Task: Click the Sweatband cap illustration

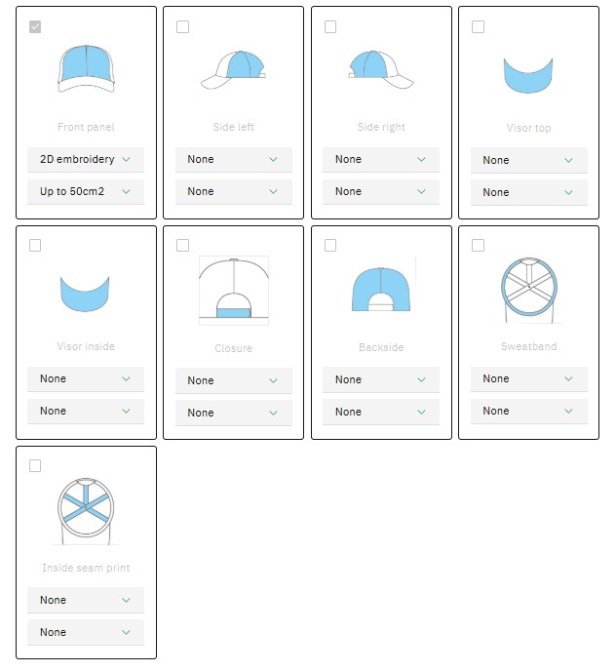Action: point(527,290)
